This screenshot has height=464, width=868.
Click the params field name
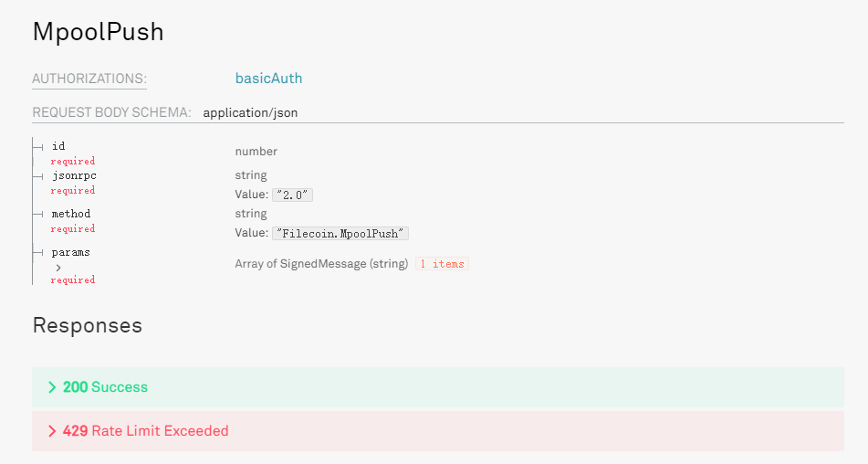(x=70, y=252)
